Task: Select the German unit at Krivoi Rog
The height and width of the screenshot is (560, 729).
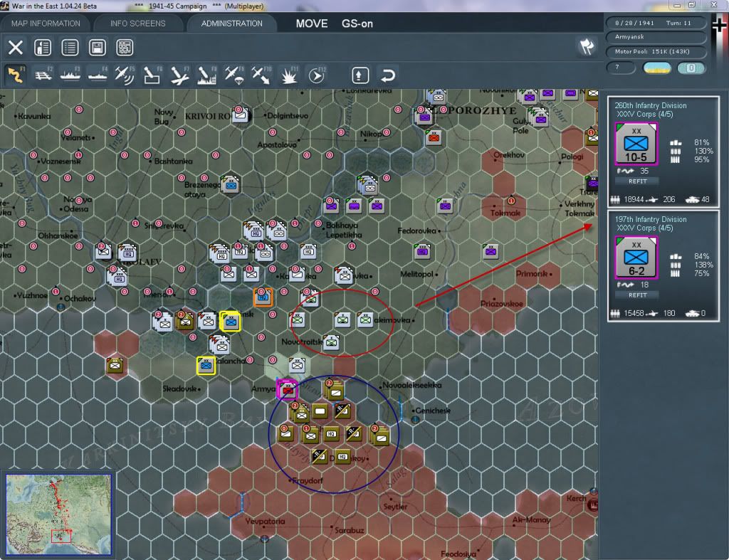Action: tap(240, 115)
